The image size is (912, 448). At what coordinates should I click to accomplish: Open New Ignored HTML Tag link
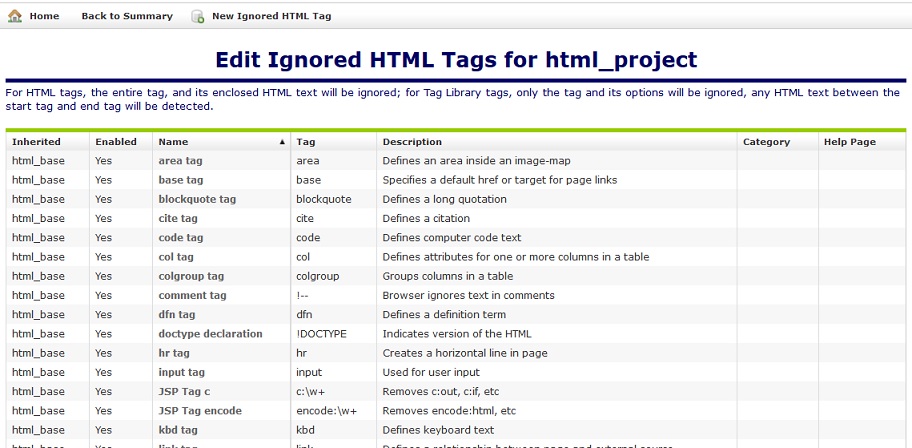[271, 16]
